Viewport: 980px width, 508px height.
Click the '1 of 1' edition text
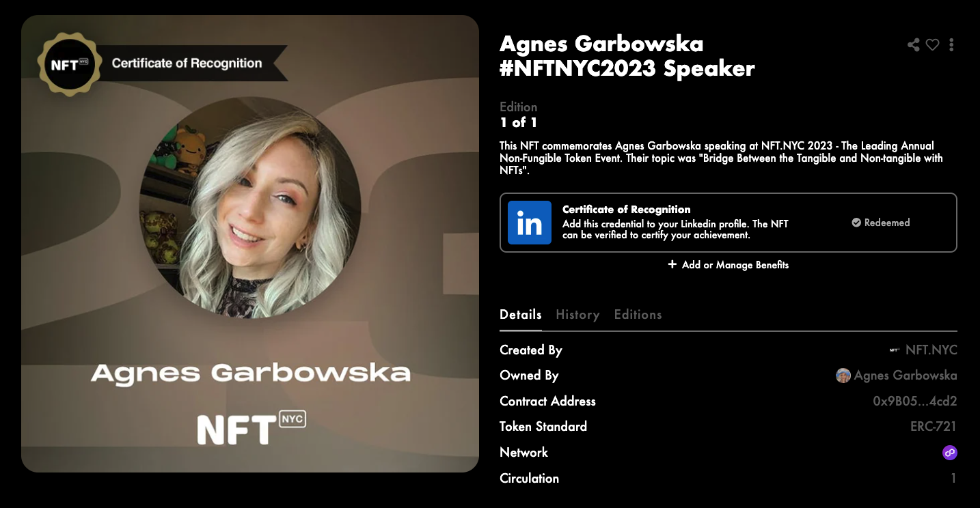point(519,123)
